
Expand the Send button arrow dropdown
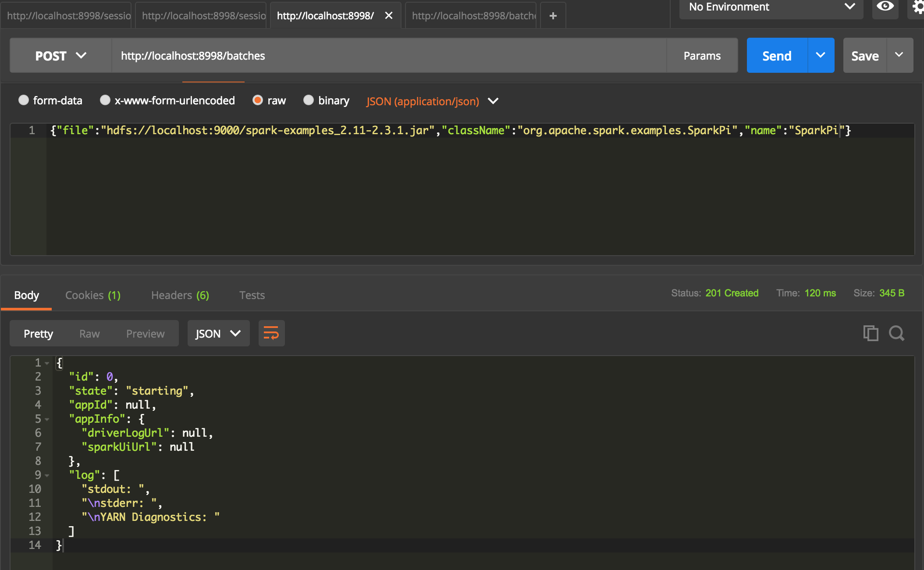click(821, 55)
